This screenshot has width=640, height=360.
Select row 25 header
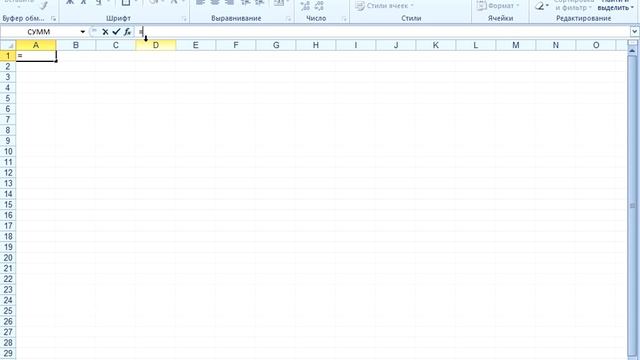pyautogui.click(x=8, y=310)
